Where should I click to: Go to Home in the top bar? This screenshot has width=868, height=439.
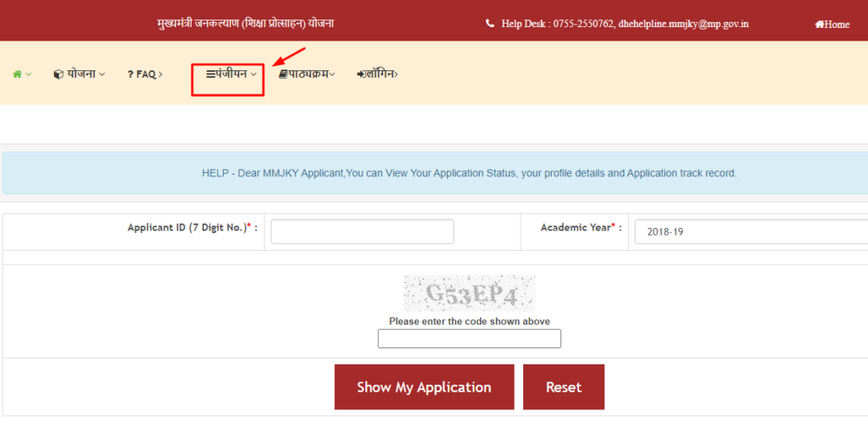[x=832, y=25]
